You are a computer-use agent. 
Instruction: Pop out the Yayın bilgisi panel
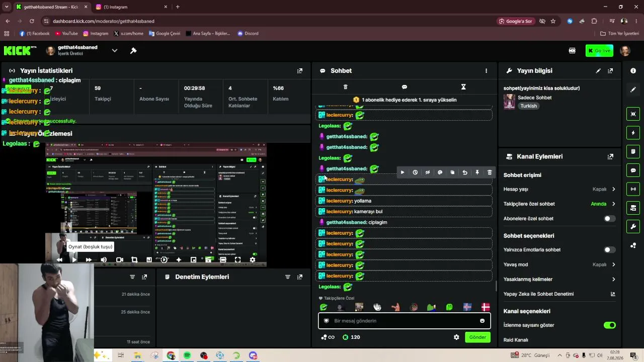click(x=610, y=71)
